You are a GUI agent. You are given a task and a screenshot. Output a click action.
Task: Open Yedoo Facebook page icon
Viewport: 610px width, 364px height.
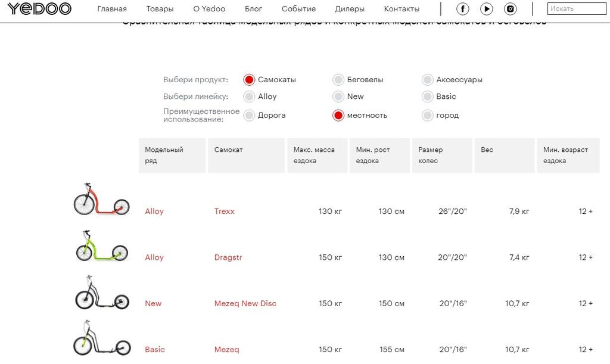pyautogui.click(x=463, y=9)
